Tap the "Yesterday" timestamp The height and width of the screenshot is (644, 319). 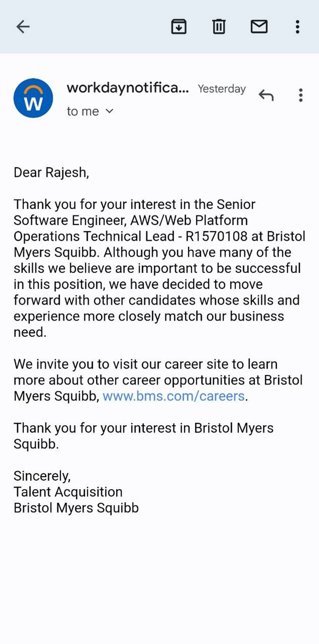point(221,89)
